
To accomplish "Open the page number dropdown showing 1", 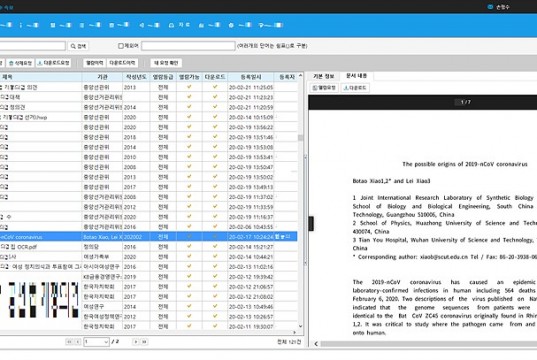I will tap(96, 342).
